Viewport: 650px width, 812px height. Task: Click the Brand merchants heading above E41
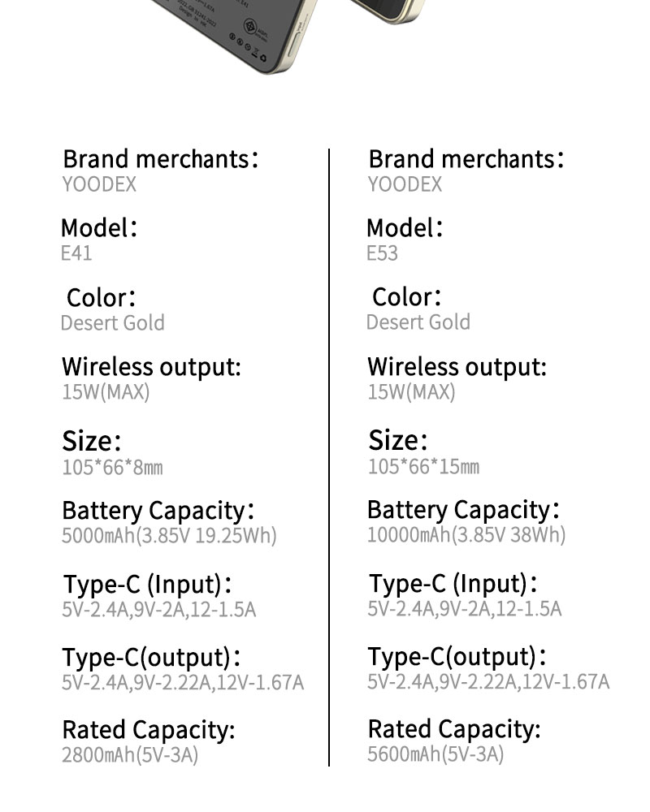point(160,158)
